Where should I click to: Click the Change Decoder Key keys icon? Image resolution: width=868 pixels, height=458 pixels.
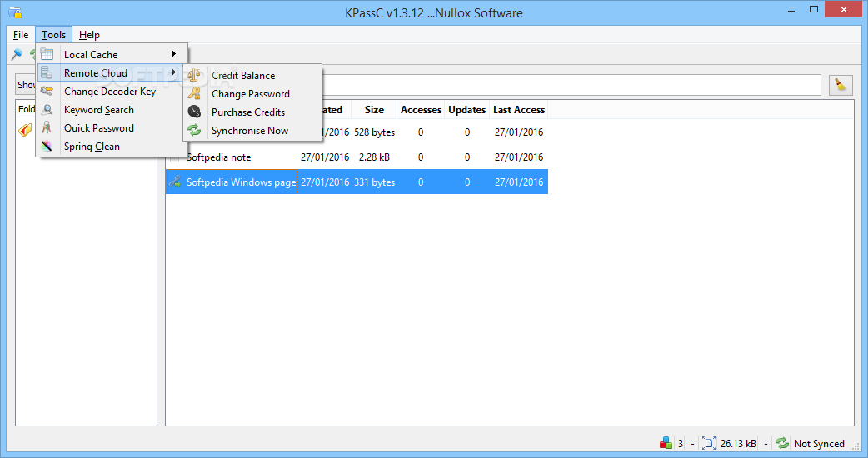tap(47, 92)
